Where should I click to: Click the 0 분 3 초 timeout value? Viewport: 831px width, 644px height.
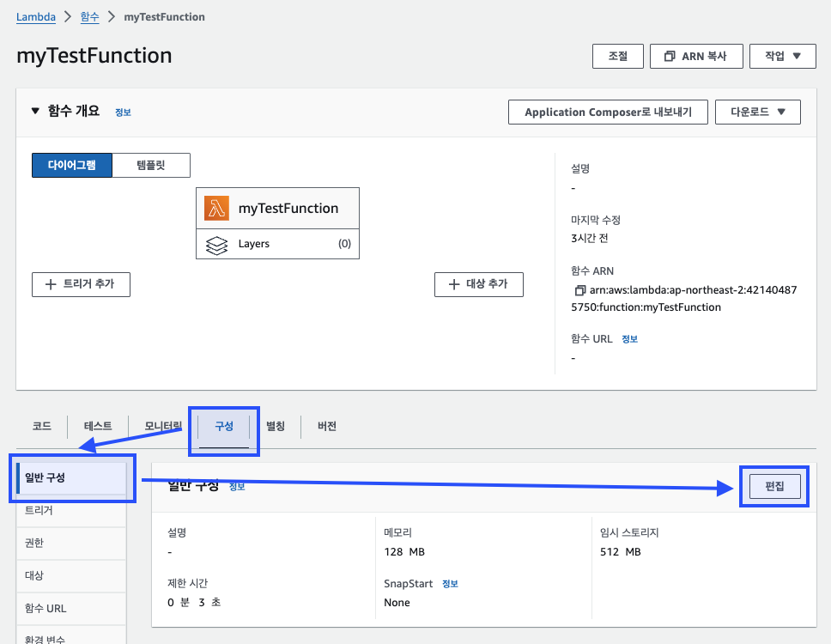[x=194, y=603]
